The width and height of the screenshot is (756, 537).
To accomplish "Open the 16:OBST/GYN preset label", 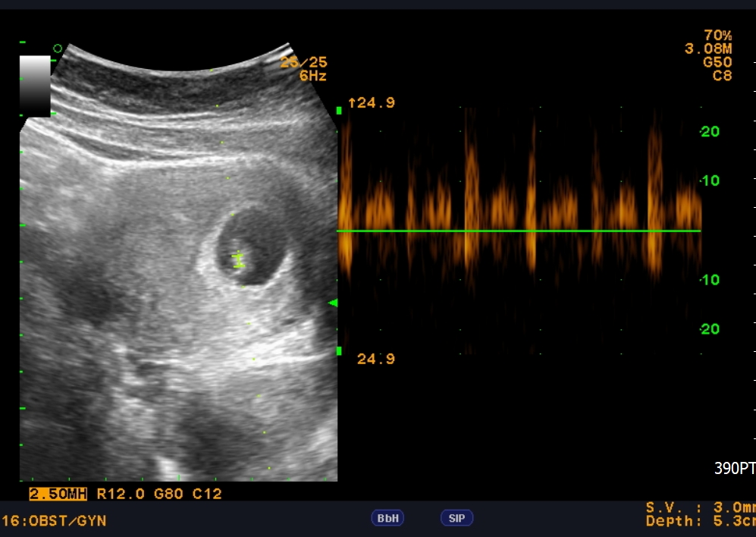I will click(54, 521).
